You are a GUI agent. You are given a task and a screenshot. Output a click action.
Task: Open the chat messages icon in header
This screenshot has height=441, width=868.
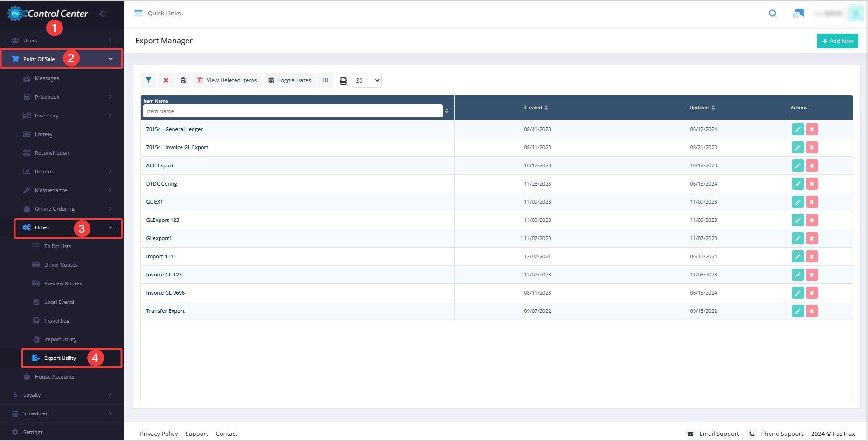798,14
